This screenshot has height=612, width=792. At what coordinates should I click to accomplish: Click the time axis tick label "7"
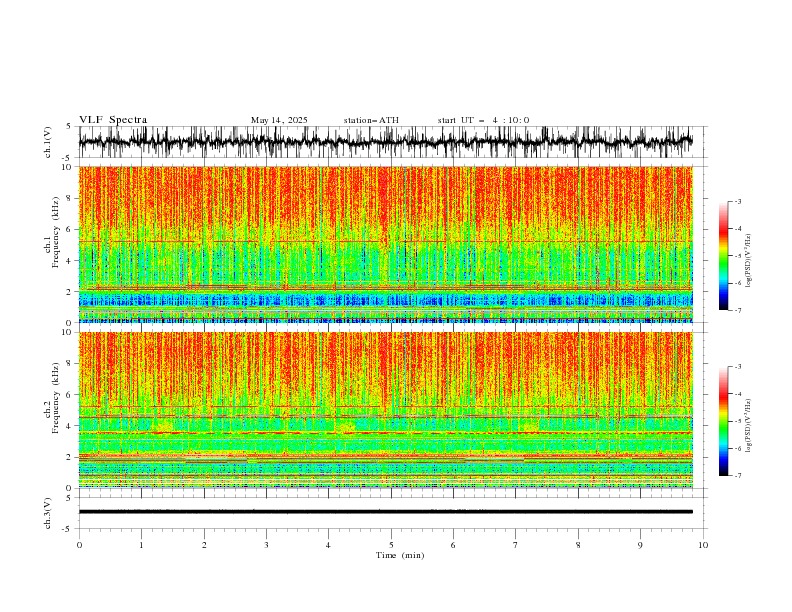click(x=516, y=545)
